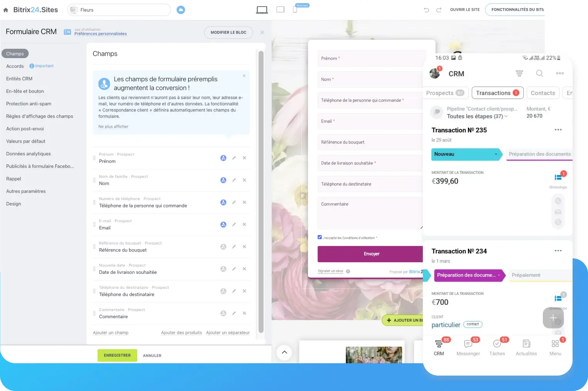Screen dimensions: 588x391
Task: Click the green Enregistrer button
Action: pos(117,356)
